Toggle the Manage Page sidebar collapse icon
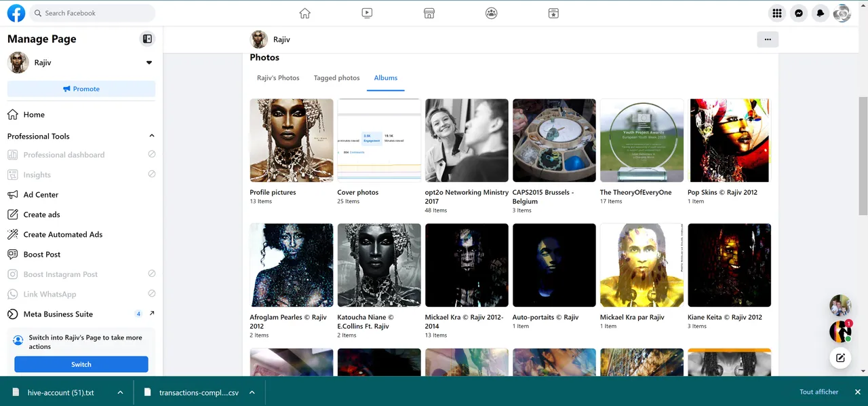 [147, 39]
